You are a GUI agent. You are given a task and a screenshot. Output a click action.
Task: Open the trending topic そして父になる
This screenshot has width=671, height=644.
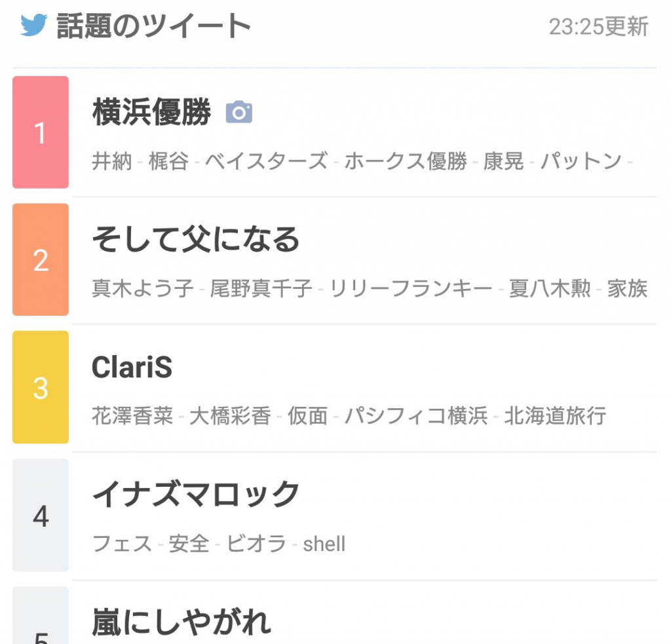click(x=195, y=240)
